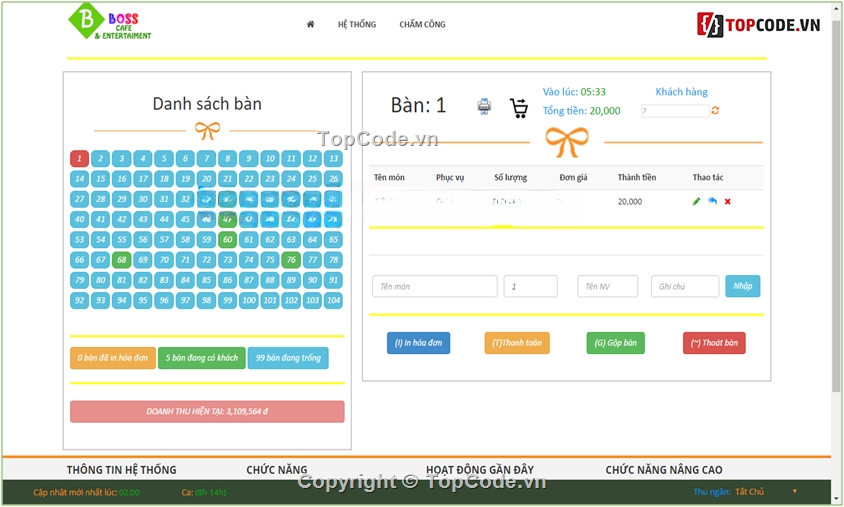Click the home icon in top navigation

coord(310,24)
